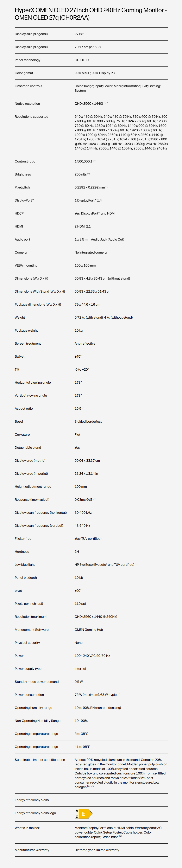Click the OMEN Gaming Hub software value

[89, 630]
